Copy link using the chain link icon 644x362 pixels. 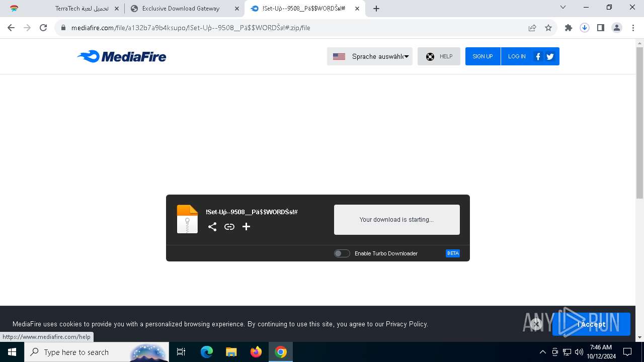[x=229, y=227]
